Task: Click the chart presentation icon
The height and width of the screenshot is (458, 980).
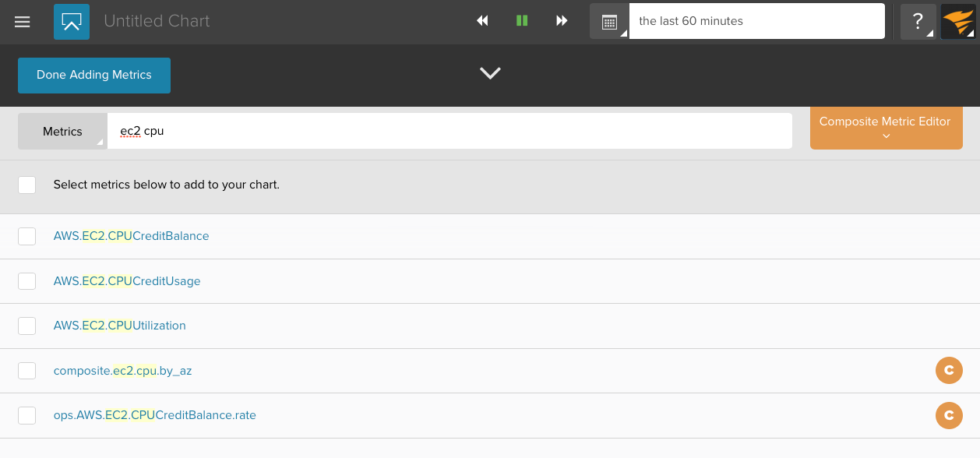Action: (x=72, y=22)
